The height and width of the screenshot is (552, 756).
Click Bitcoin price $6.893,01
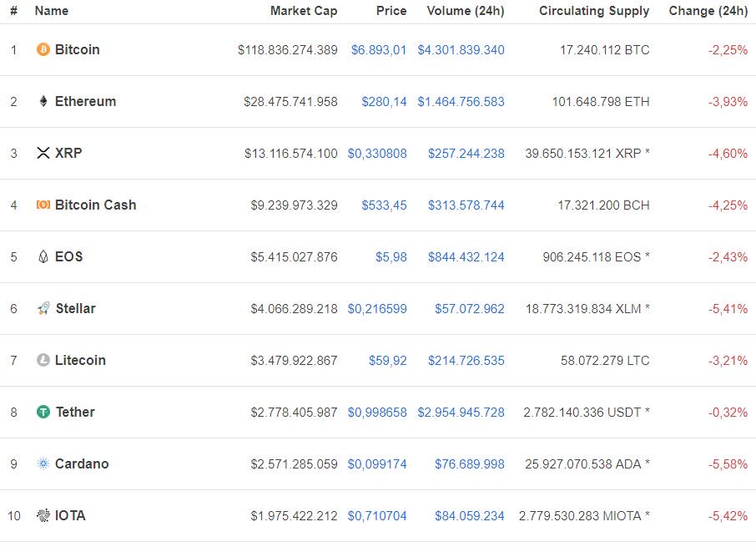[379, 50]
